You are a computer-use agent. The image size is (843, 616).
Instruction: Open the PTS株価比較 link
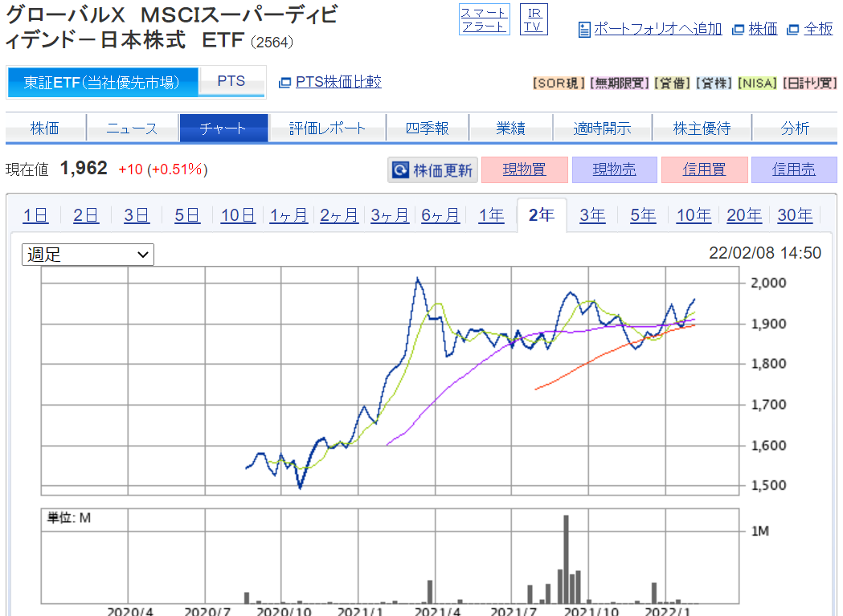point(338,82)
